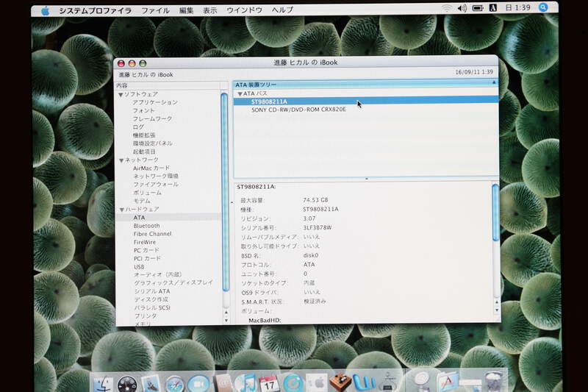Collapse the ネットワーク section triangle
The width and height of the screenshot is (588, 392).
pos(121,160)
